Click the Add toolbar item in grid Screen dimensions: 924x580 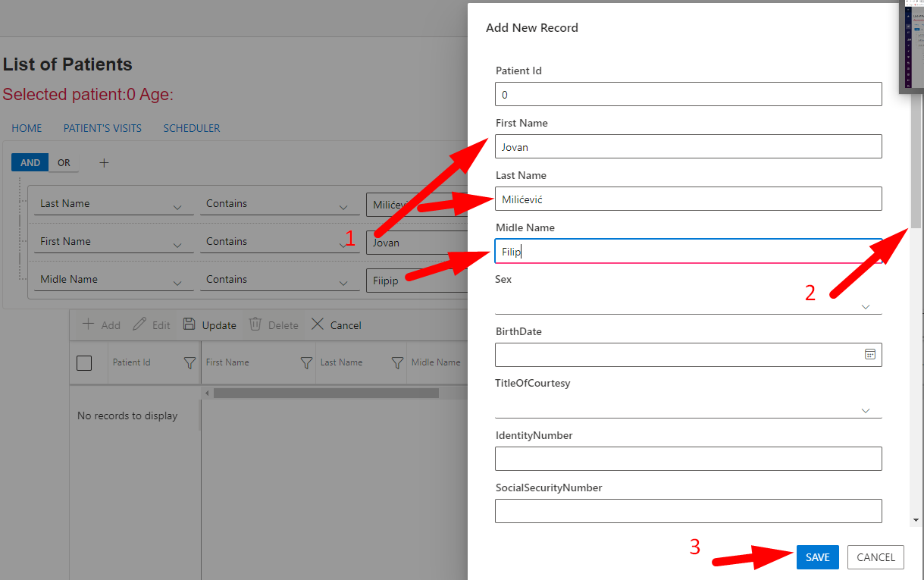pyautogui.click(x=101, y=324)
